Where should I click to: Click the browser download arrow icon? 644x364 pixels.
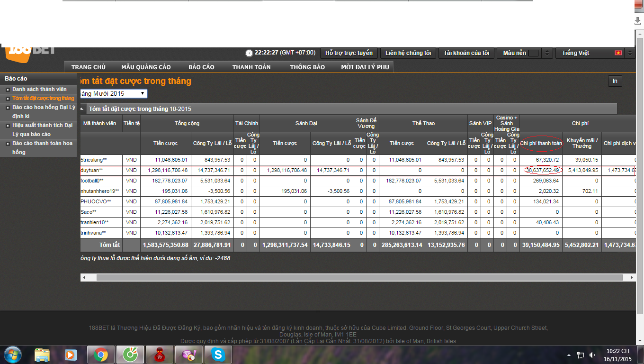[638, 21]
